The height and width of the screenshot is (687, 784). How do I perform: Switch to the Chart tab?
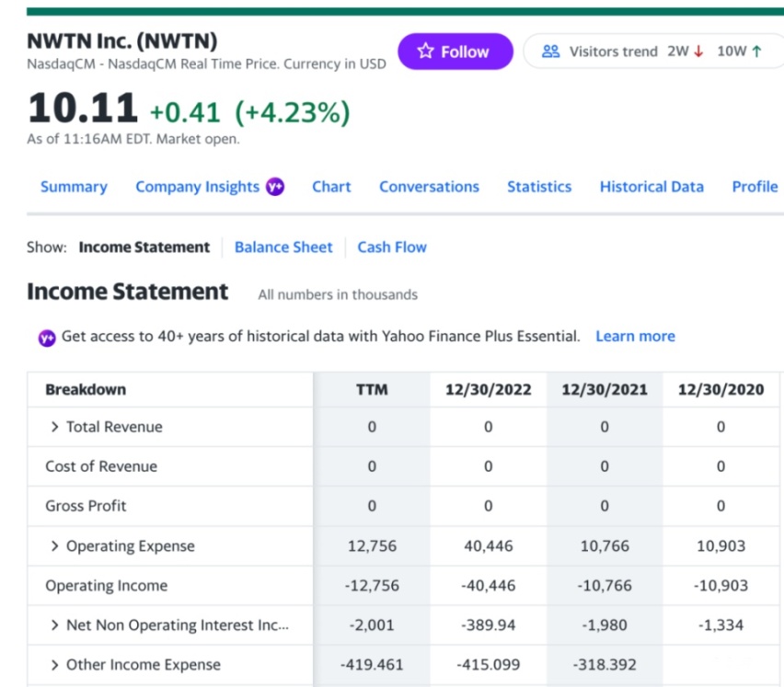tap(331, 187)
